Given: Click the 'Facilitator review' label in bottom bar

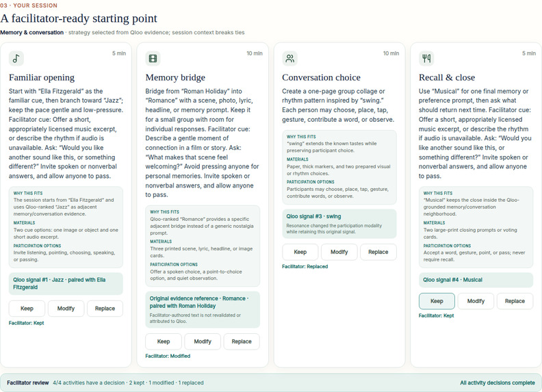Looking at the screenshot, I should 27,382.
